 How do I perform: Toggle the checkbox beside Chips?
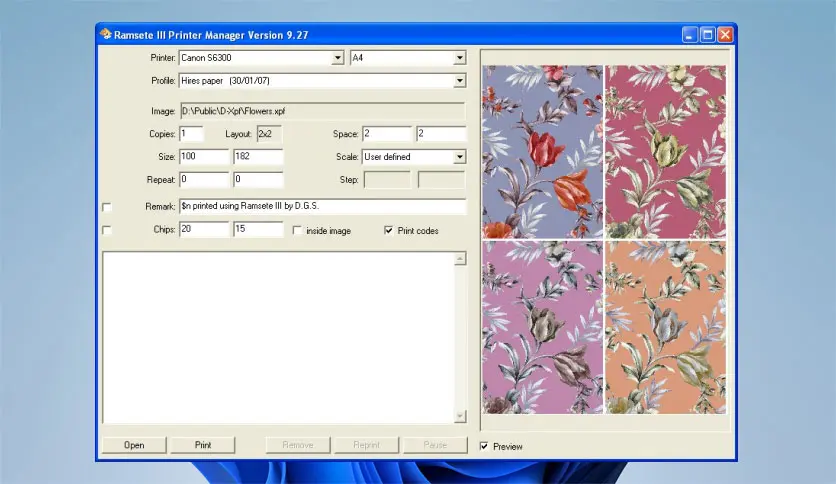point(107,230)
